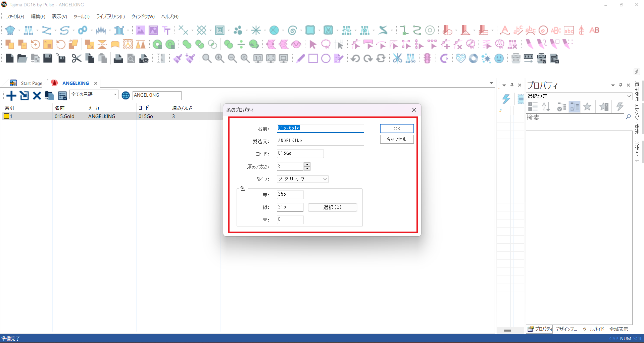
Task: Pick the Lasso select tool
Action: [x=326, y=44]
